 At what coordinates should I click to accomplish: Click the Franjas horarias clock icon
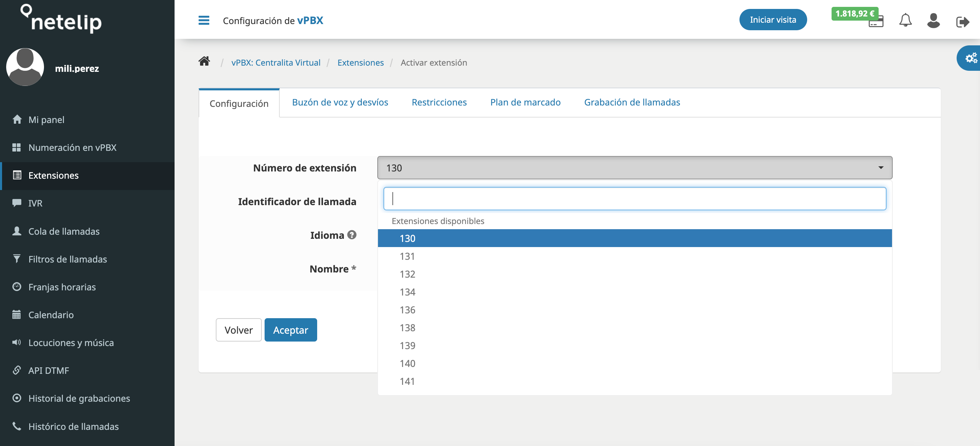[x=17, y=287]
